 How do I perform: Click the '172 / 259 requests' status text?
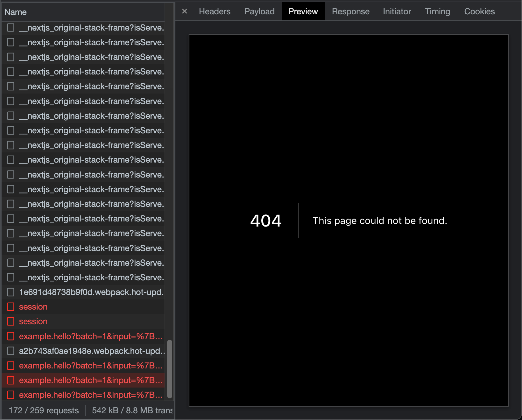pyautogui.click(x=44, y=410)
